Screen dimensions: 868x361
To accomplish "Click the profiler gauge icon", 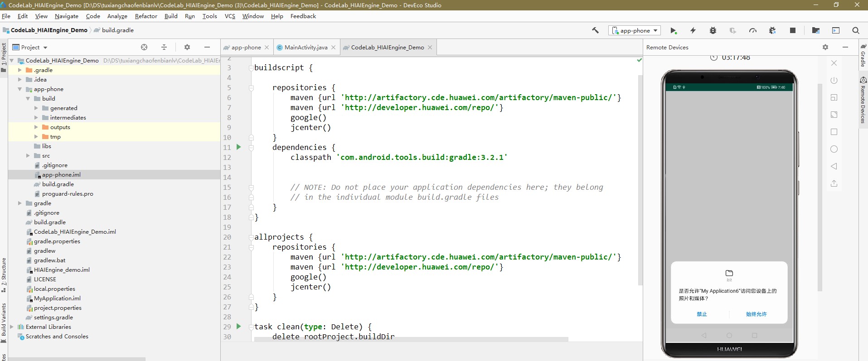I will coord(753,30).
